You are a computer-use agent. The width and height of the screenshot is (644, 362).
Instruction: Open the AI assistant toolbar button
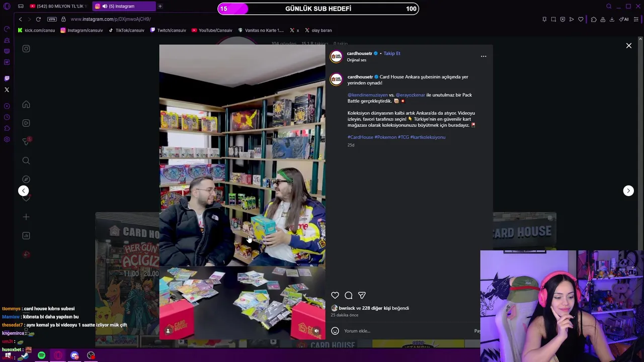click(624, 19)
